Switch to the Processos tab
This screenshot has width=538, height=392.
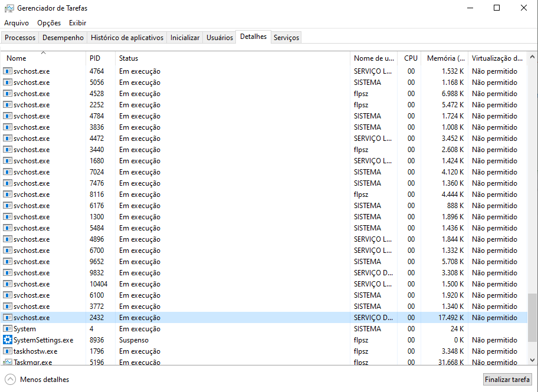[x=20, y=38]
